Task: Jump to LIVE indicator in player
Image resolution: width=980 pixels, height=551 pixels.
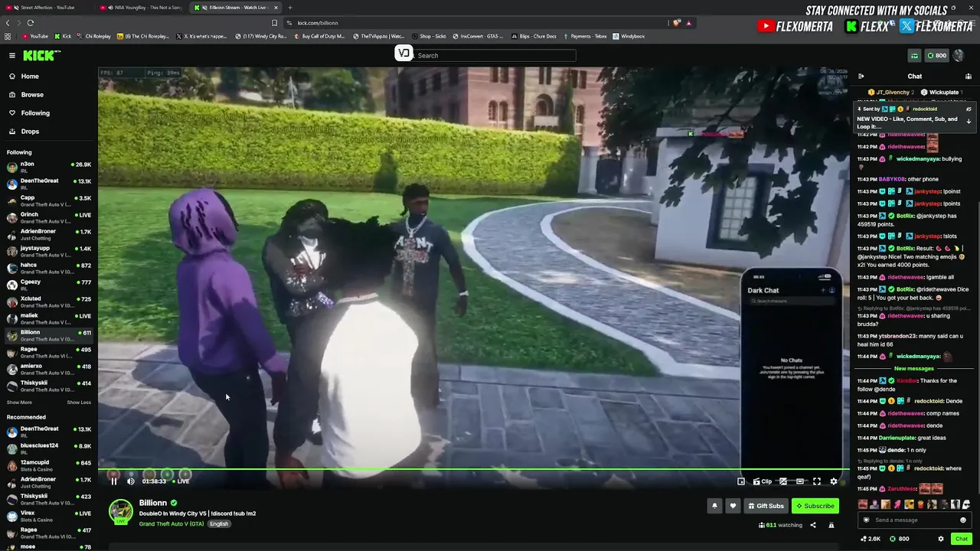Action: pos(181,481)
